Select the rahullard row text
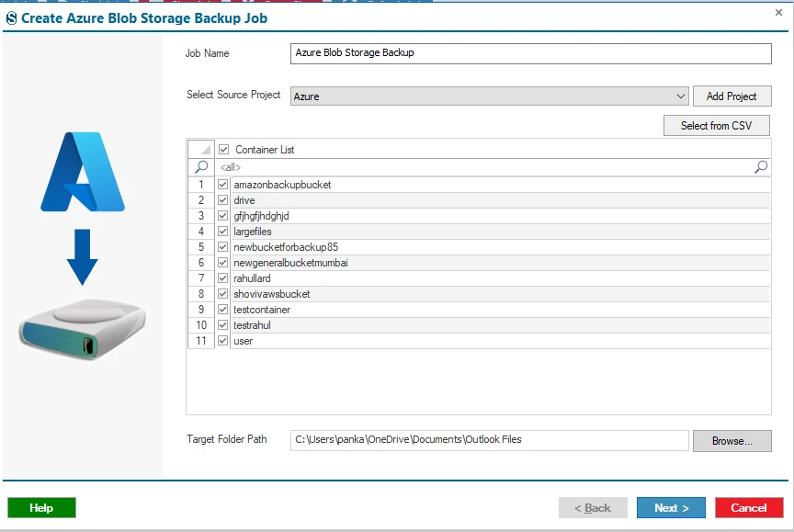The width and height of the screenshot is (794, 532). click(252, 278)
